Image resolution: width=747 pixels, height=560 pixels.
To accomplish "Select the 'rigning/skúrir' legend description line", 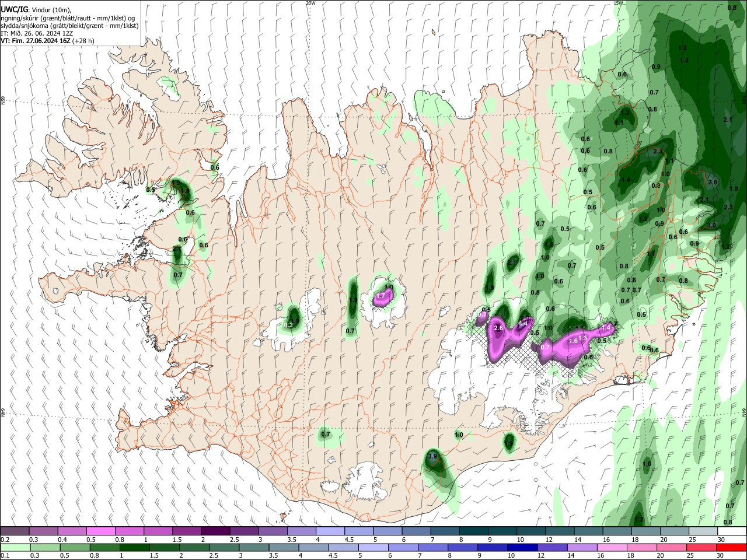I will (67, 18).
